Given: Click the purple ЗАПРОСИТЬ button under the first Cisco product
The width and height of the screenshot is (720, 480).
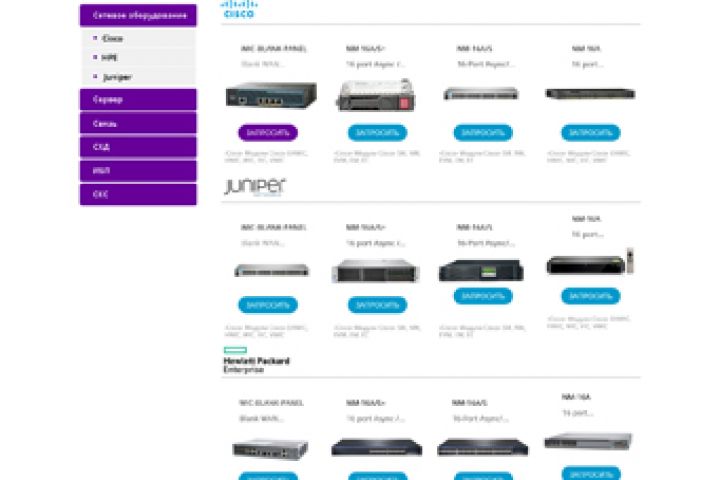Looking at the screenshot, I should pos(268,133).
